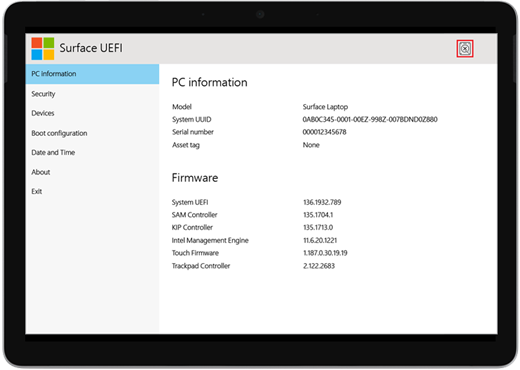
Task: Click the KIP Controller label
Action: tap(192, 228)
